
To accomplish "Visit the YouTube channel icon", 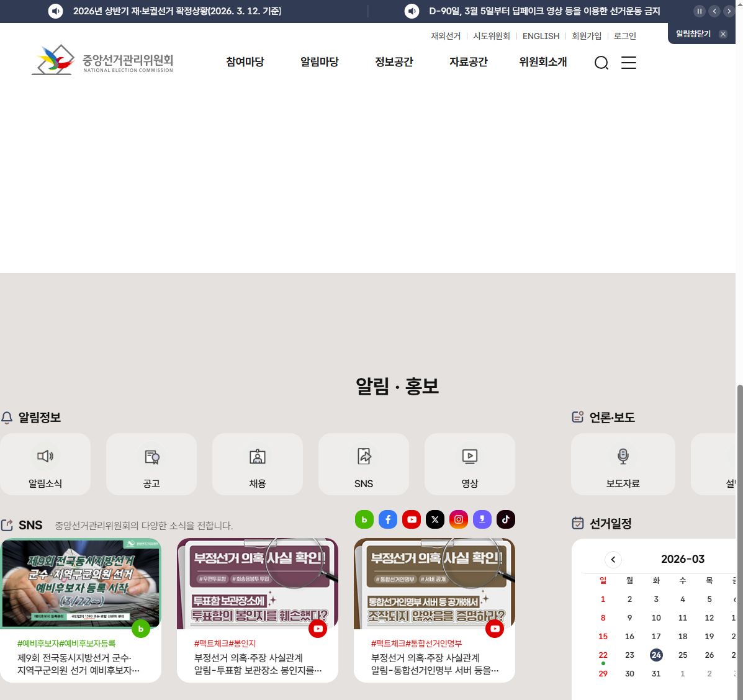I will [x=412, y=519].
